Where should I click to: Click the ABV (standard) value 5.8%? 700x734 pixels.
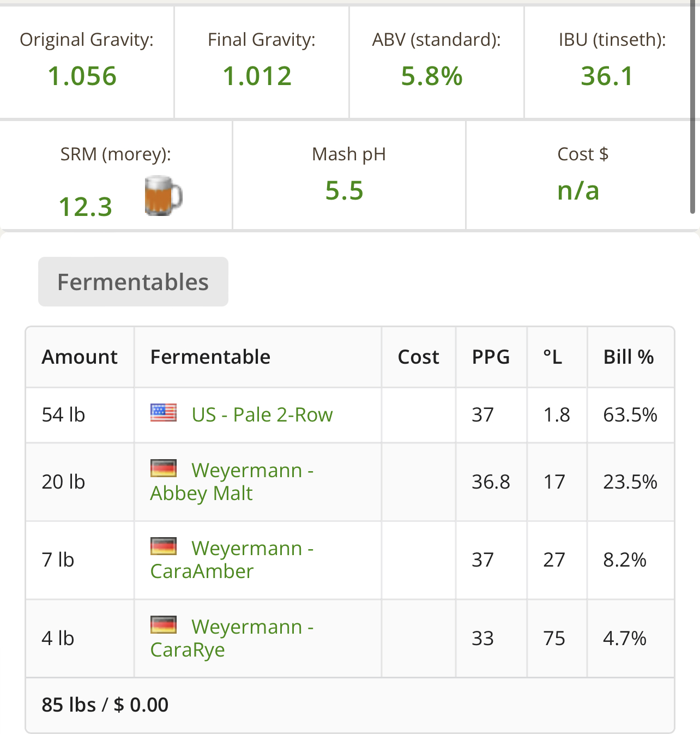pyautogui.click(x=432, y=76)
